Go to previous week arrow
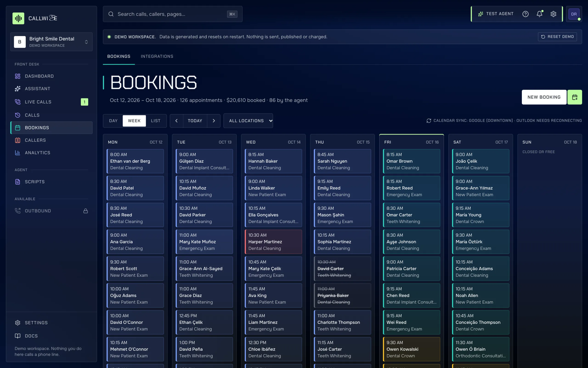This screenshot has width=588, height=368. click(x=176, y=121)
